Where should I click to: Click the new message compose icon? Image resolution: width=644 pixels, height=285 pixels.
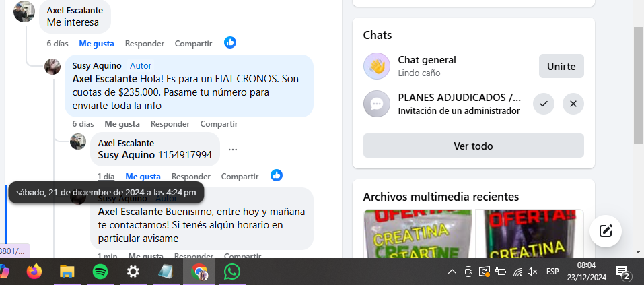coord(606,231)
